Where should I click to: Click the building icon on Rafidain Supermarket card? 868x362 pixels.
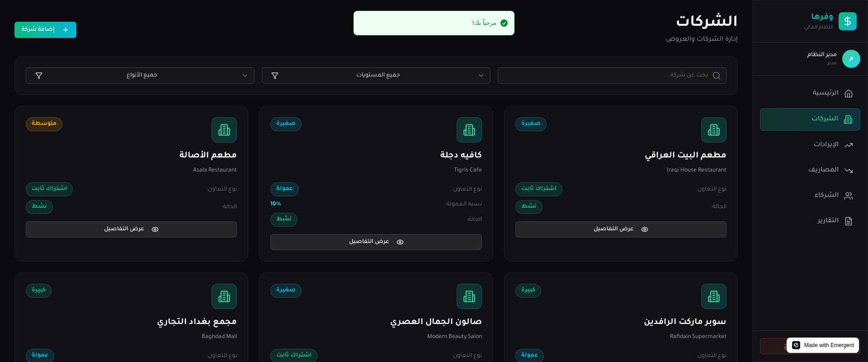[713, 296]
